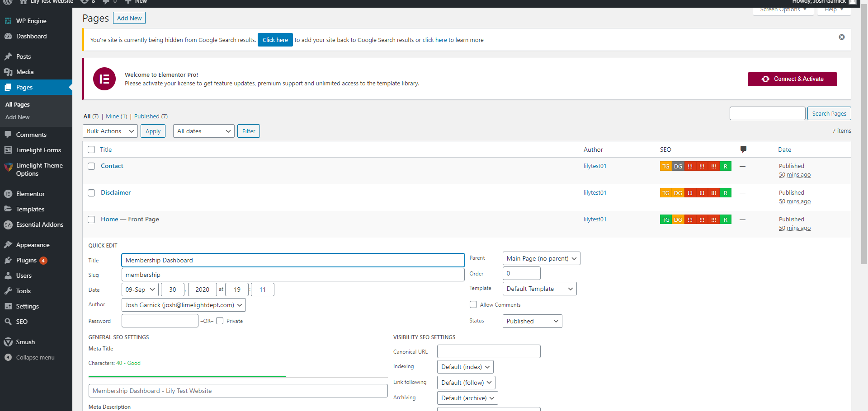Click the Elementor logo icon in the welcome notice
The width and height of the screenshot is (868, 411).
(104, 79)
